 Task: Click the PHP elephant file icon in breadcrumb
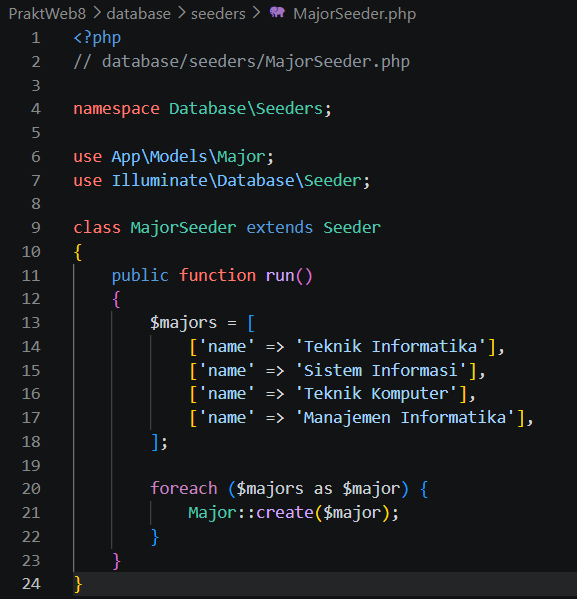point(277,13)
